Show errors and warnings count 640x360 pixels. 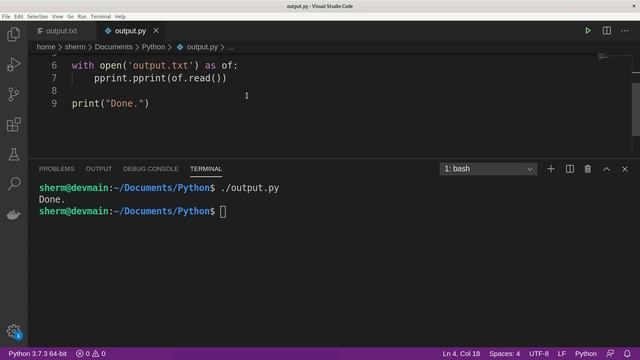(91, 353)
